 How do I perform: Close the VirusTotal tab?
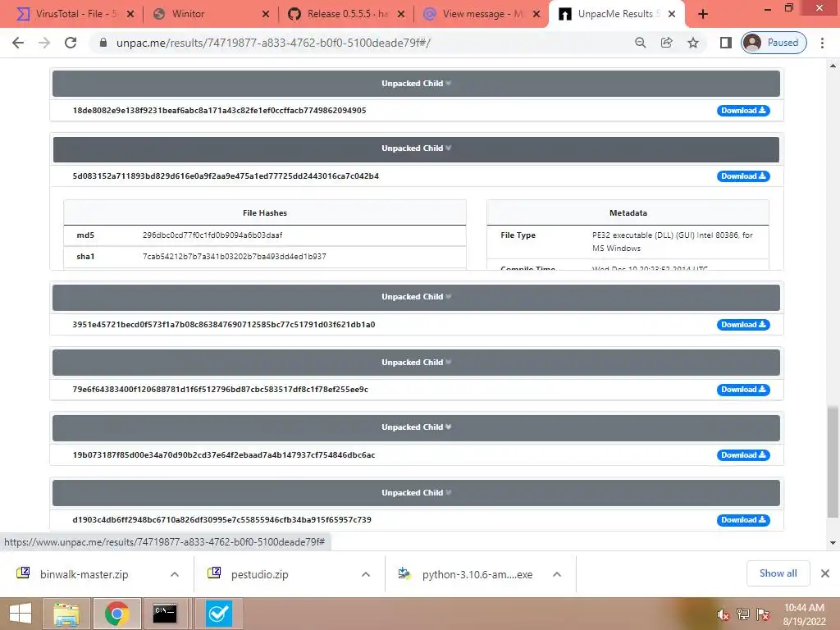click(130, 14)
